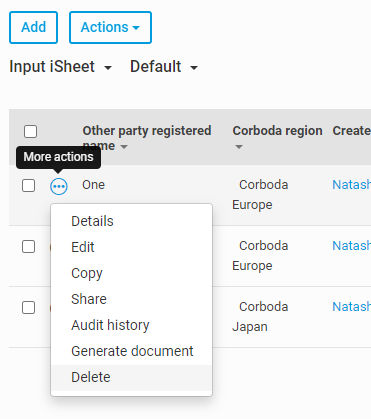Check the box for row One
This screenshot has width=371, height=419.
(x=28, y=186)
